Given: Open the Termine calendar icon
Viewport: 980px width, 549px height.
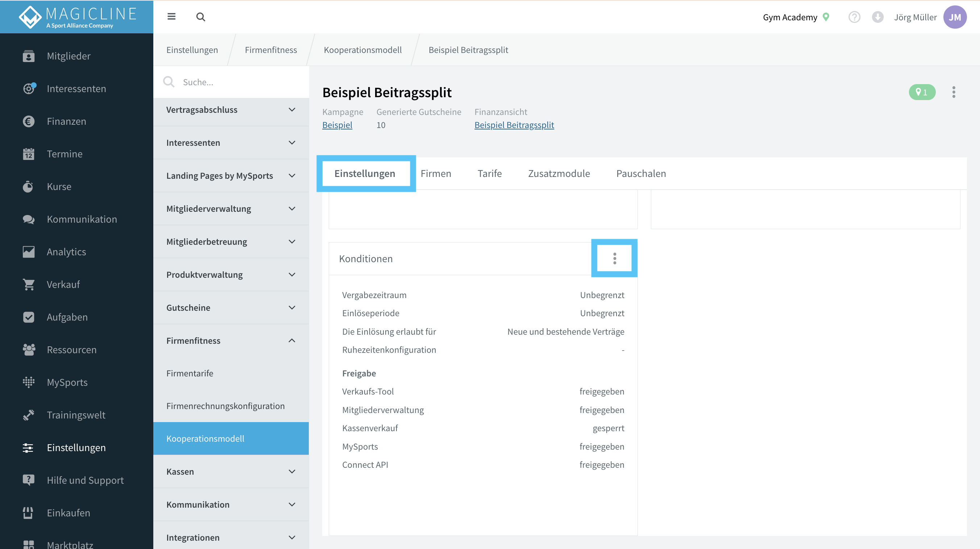Looking at the screenshot, I should tap(29, 154).
